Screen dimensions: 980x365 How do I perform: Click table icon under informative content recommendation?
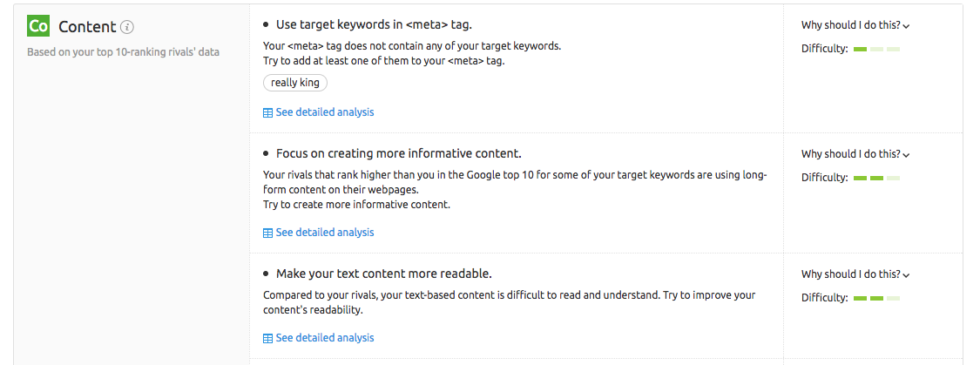point(267,233)
